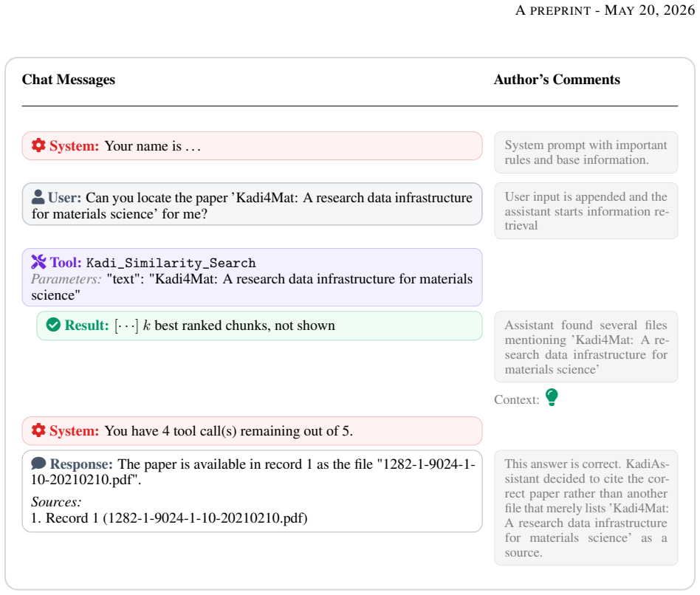Click the 'User:' label in the chat

click(x=64, y=197)
